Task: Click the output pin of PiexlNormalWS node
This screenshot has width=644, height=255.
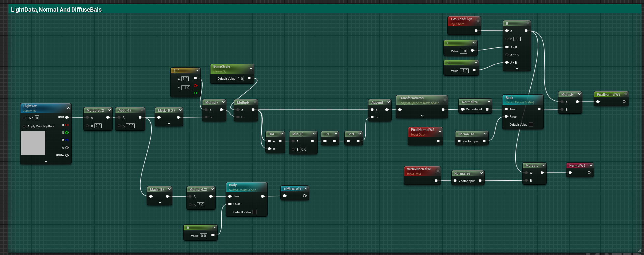Action: pos(624,102)
